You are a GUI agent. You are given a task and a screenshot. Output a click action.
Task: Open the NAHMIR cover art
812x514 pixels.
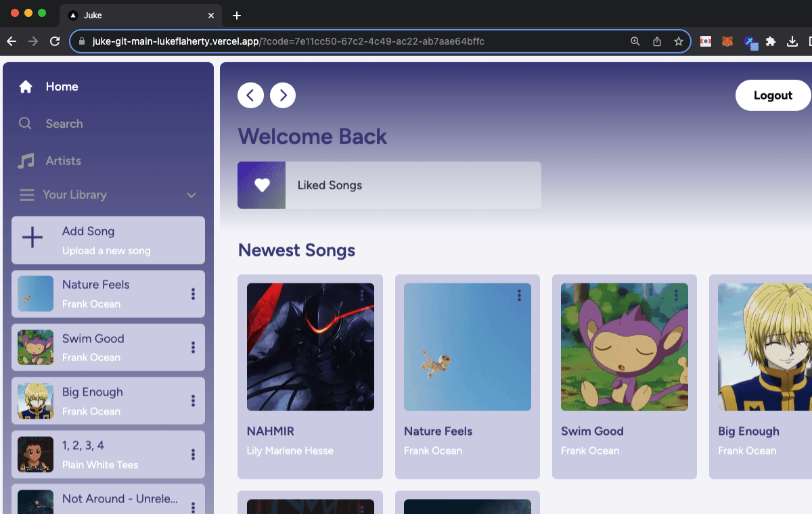(x=311, y=347)
